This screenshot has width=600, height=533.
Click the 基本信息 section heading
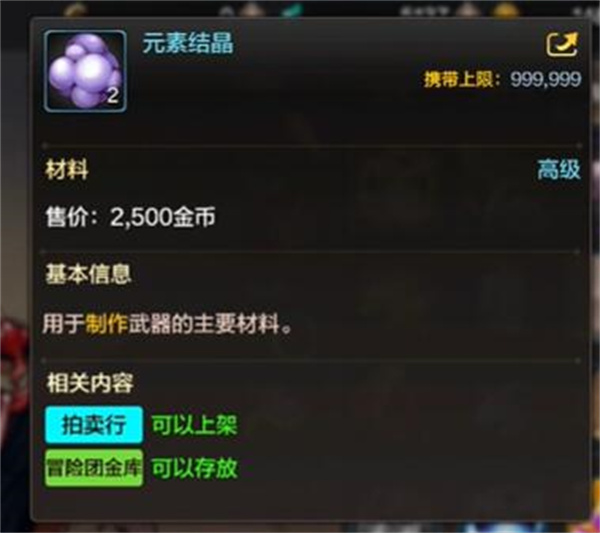pos(88,274)
